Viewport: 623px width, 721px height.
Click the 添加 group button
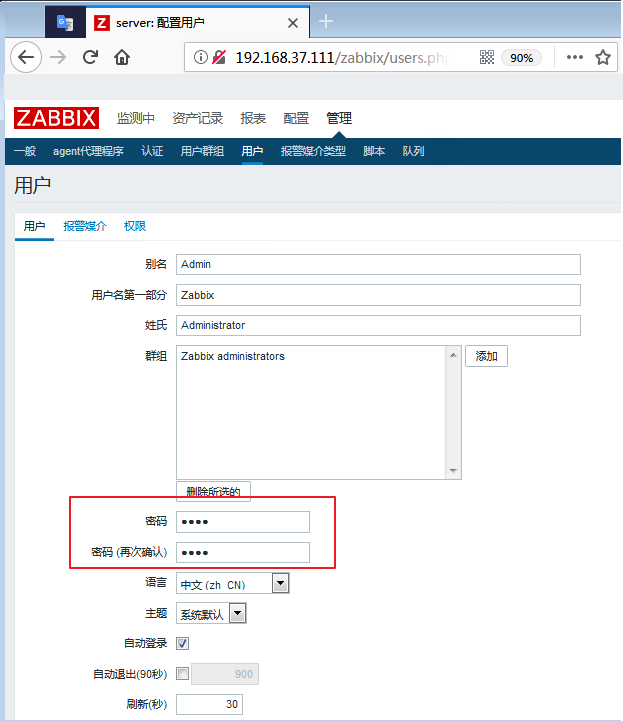tap(486, 356)
